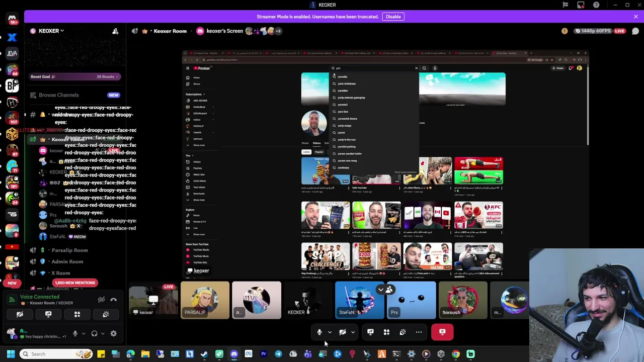This screenshot has width=644, height=362.
Task: Open the blue X server icon
Action: (12, 37)
